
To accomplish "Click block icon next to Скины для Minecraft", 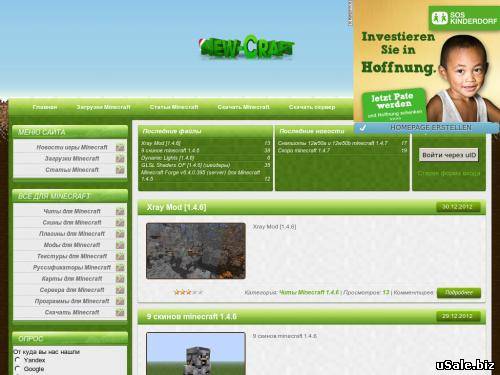I will [120, 223].
